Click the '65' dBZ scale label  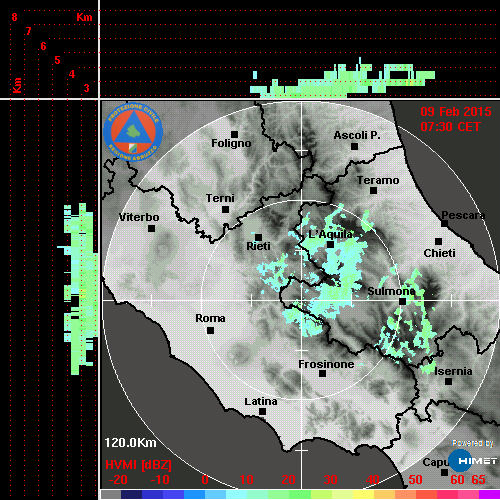[x=478, y=480]
